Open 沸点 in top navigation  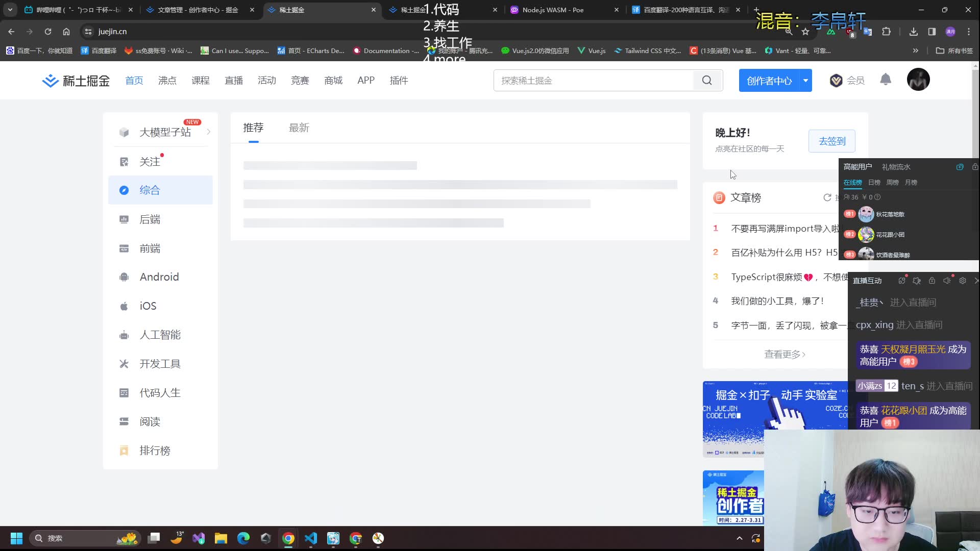click(x=167, y=81)
